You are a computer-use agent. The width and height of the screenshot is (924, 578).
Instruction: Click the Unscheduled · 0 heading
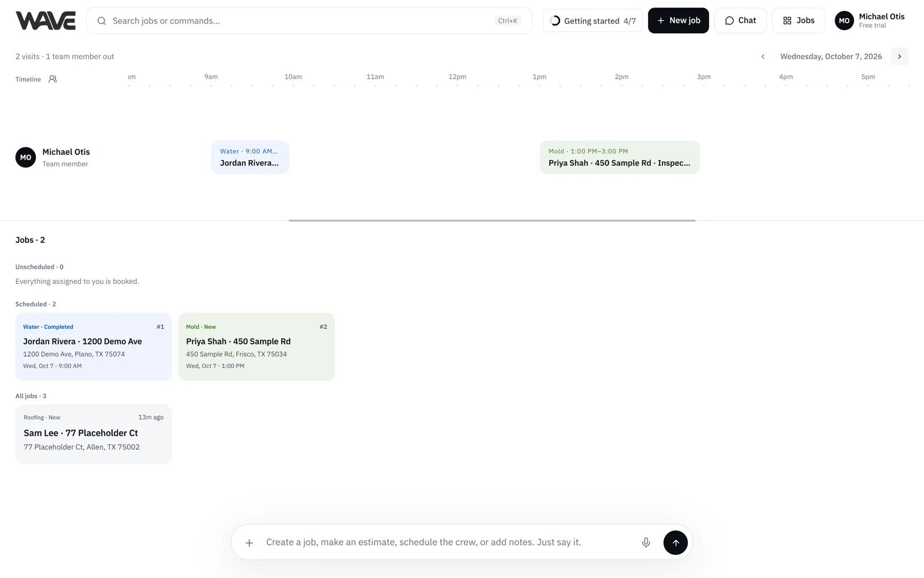[x=39, y=267]
